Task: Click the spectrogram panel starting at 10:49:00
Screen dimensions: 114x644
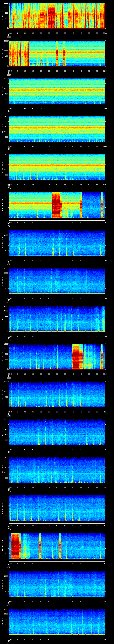Action: [57, 16]
